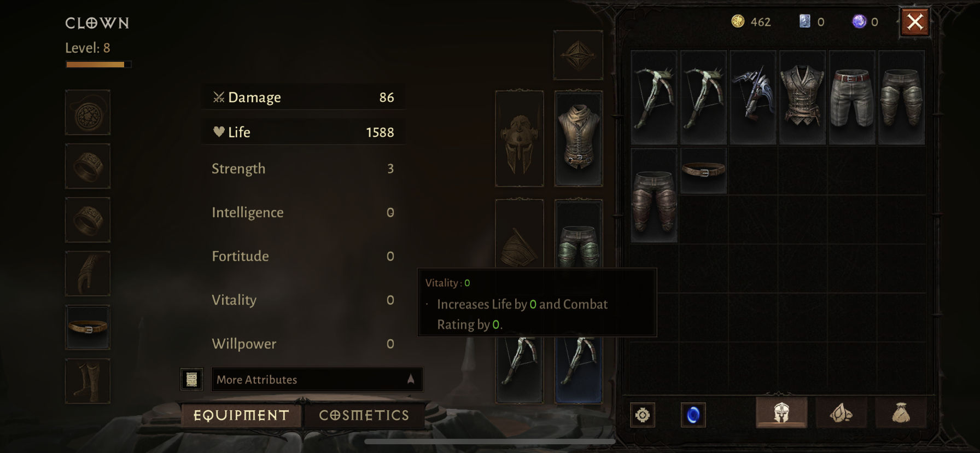Viewport: 980px width, 453px height.
Task: Select the equipped belt slot
Action: pos(87,327)
